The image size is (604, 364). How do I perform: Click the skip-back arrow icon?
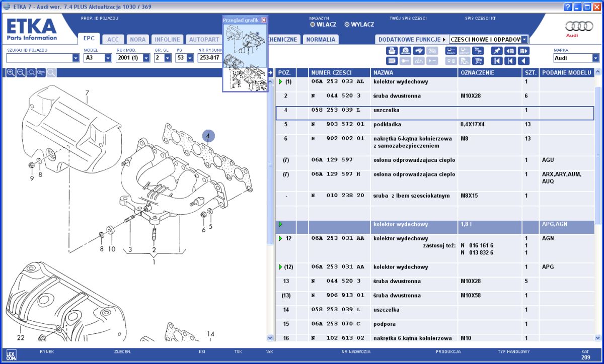tap(510, 61)
